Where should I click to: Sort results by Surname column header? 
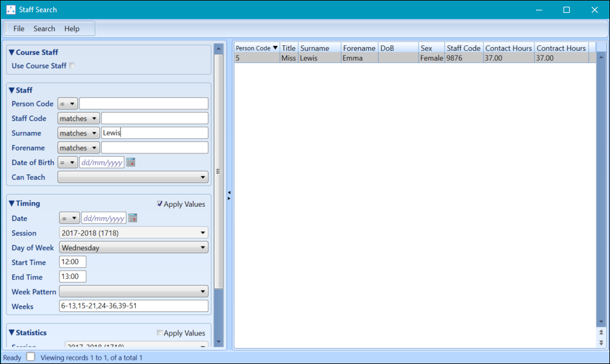(x=319, y=48)
